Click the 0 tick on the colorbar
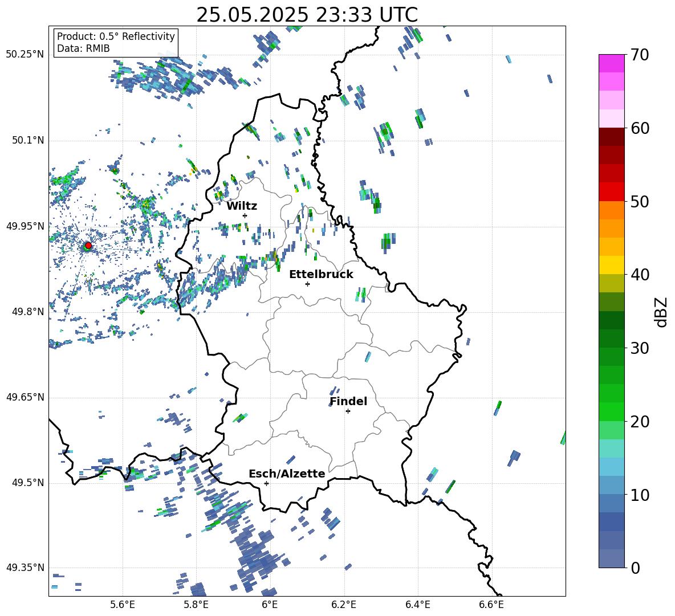 pyautogui.click(x=635, y=568)
